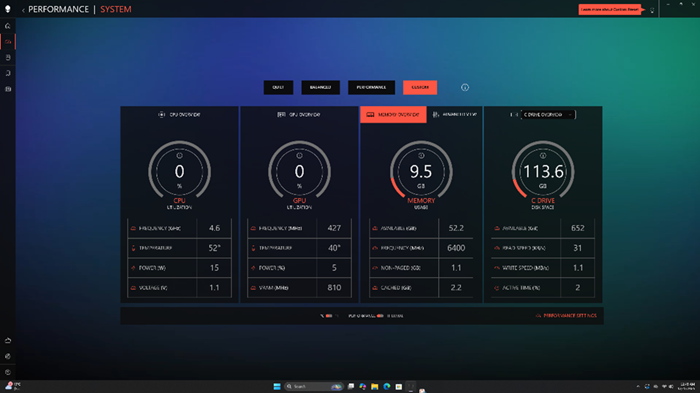Click the middle of three bottom sidebar icons
The width and height of the screenshot is (700, 393).
coord(8,356)
